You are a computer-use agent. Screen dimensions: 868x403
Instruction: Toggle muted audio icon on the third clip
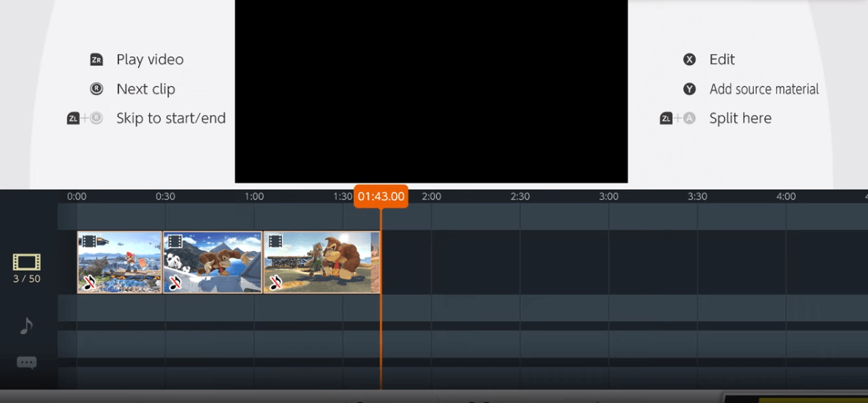click(275, 282)
